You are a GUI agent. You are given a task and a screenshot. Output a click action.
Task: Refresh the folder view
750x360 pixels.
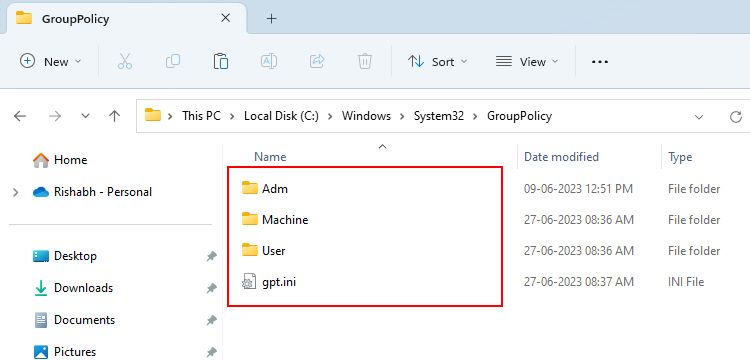click(736, 116)
